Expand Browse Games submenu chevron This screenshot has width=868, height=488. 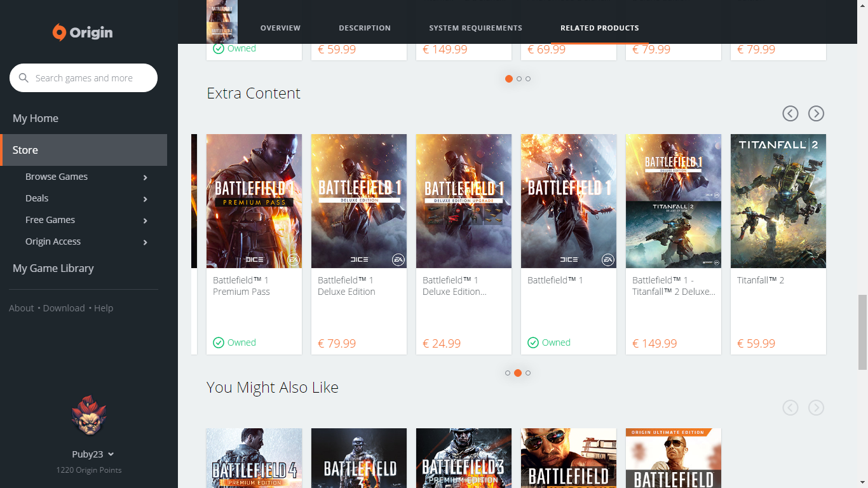pyautogui.click(x=146, y=177)
